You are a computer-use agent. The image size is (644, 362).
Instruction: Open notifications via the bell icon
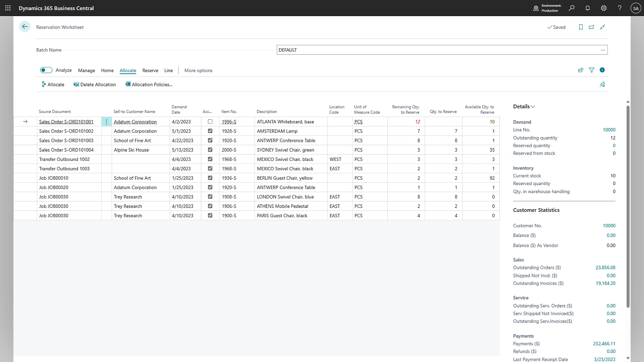587,8
